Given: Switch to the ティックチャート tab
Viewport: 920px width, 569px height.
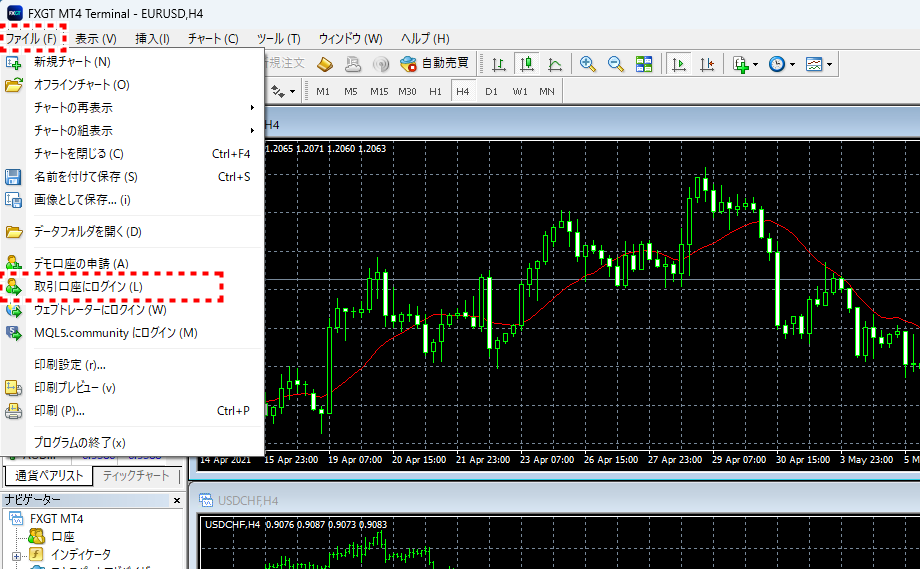Looking at the screenshot, I should pyautogui.click(x=137, y=475).
